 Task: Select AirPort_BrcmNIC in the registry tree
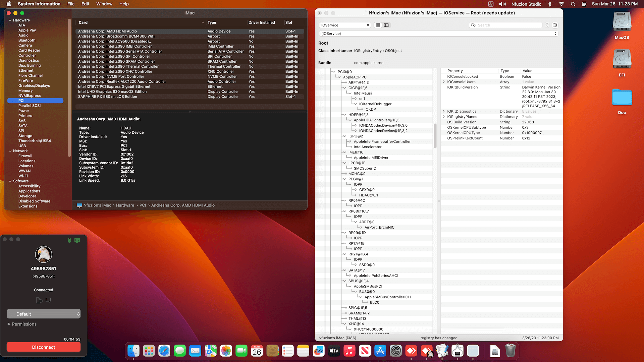379,227
